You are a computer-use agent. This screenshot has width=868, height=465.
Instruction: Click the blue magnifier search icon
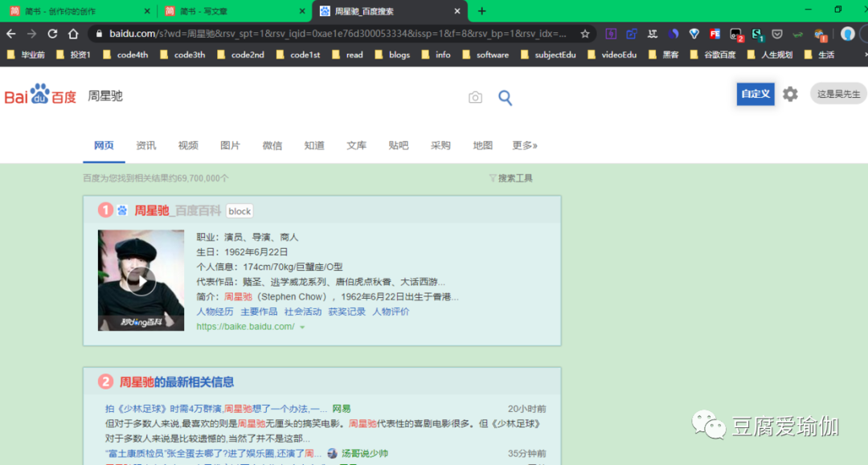coord(505,98)
